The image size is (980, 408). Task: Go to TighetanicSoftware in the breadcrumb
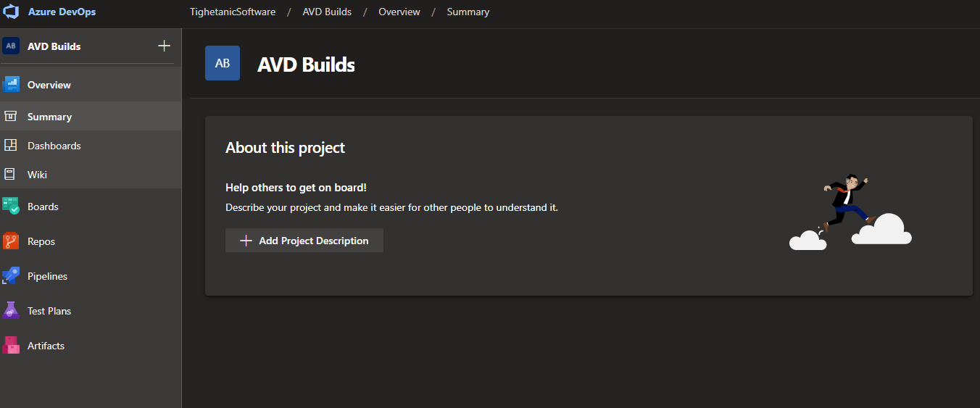[x=233, y=12]
